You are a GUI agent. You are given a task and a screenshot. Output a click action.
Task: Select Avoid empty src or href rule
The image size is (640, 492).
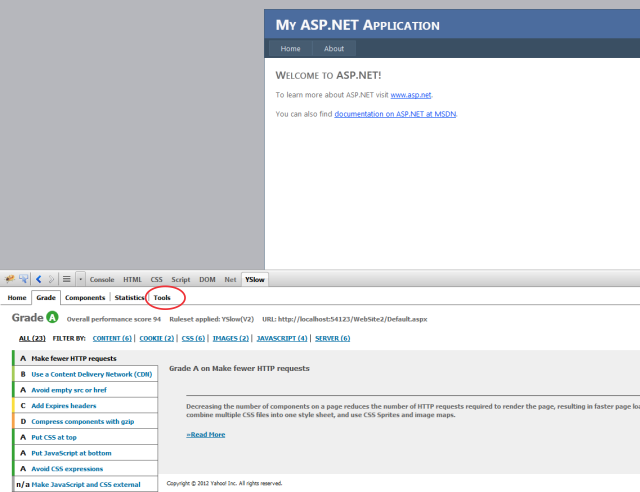[85, 390]
